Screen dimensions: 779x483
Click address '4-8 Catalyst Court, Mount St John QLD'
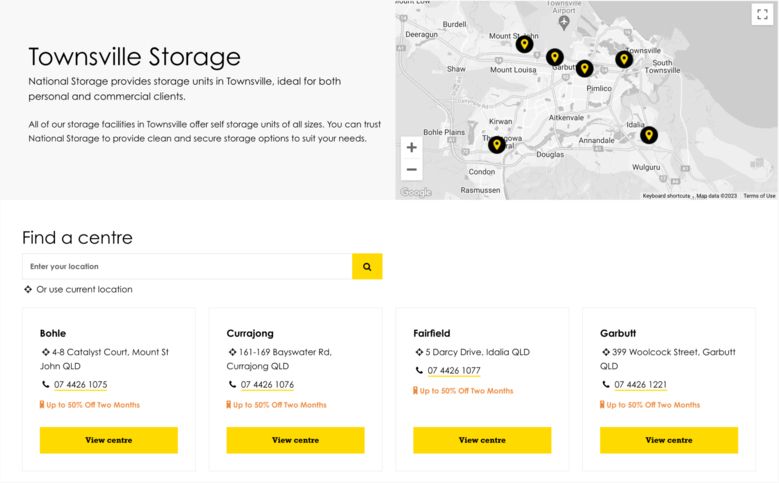pyautogui.click(x=104, y=359)
